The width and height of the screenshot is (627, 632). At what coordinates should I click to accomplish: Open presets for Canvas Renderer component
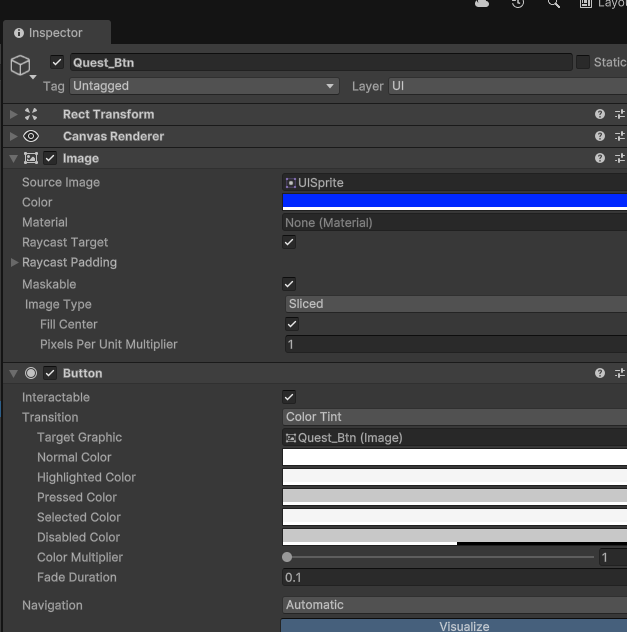pos(620,137)
